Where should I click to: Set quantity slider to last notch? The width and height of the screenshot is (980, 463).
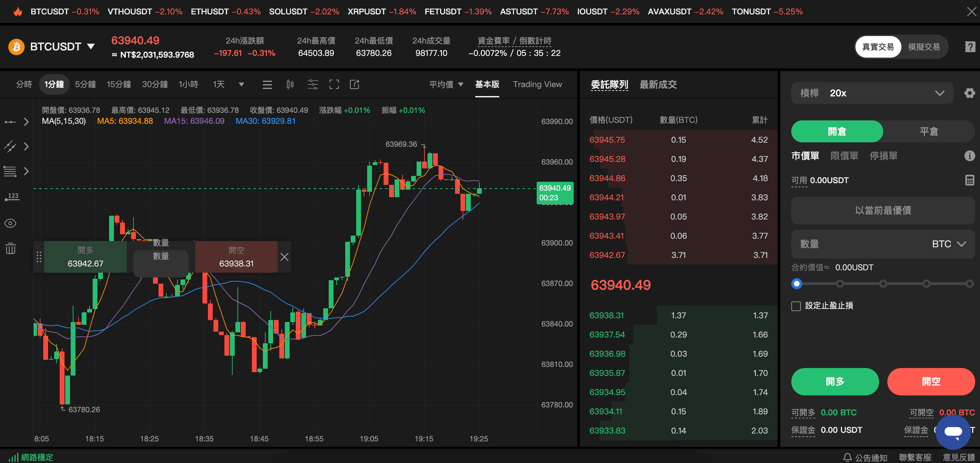(969, 284)
